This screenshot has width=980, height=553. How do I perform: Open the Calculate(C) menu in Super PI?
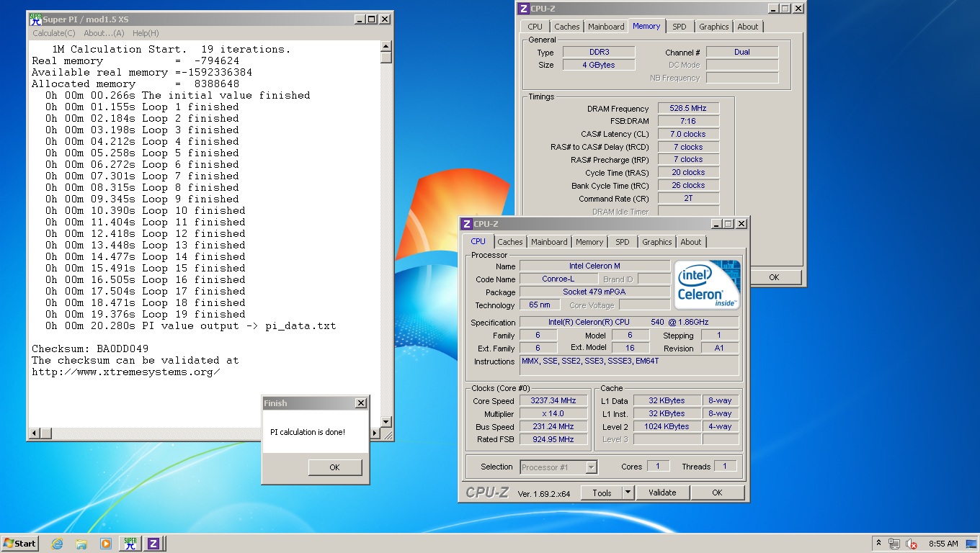(54, 33)
